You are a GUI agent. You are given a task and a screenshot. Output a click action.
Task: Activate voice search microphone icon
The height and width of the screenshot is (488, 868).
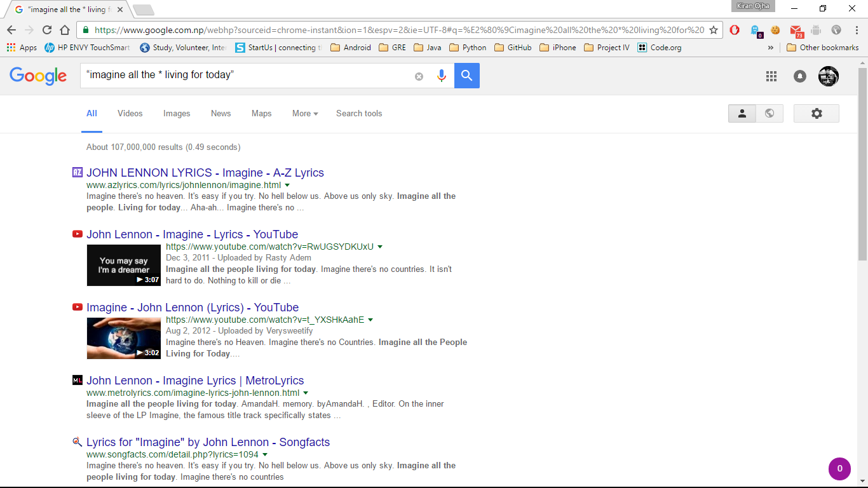pyautogui.click(x=442, y=76)
